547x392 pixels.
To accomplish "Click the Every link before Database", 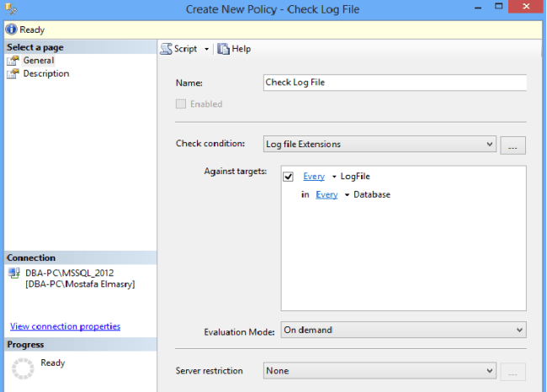I will point(327,194).
